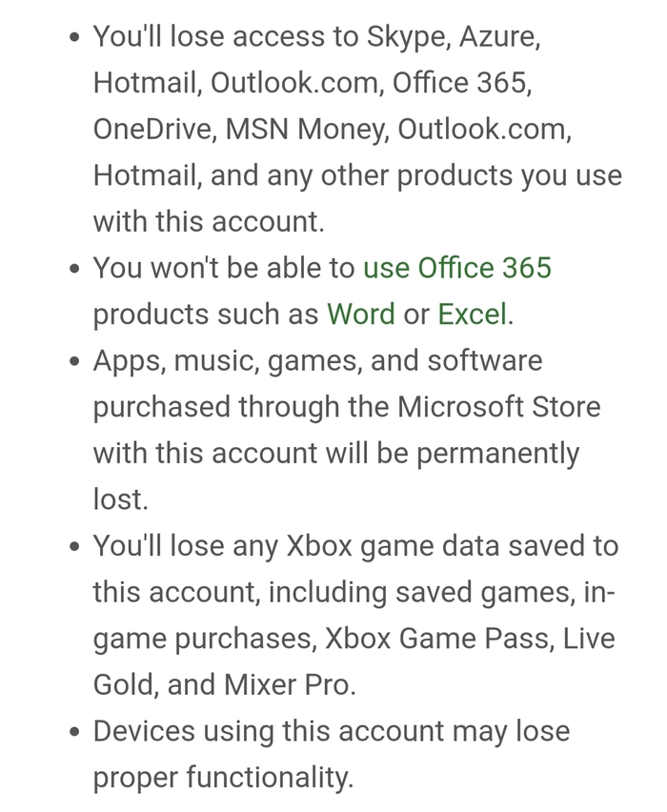Tap the bullet before "Devices using this account"
667x812 pixels.
coord(75,734)
